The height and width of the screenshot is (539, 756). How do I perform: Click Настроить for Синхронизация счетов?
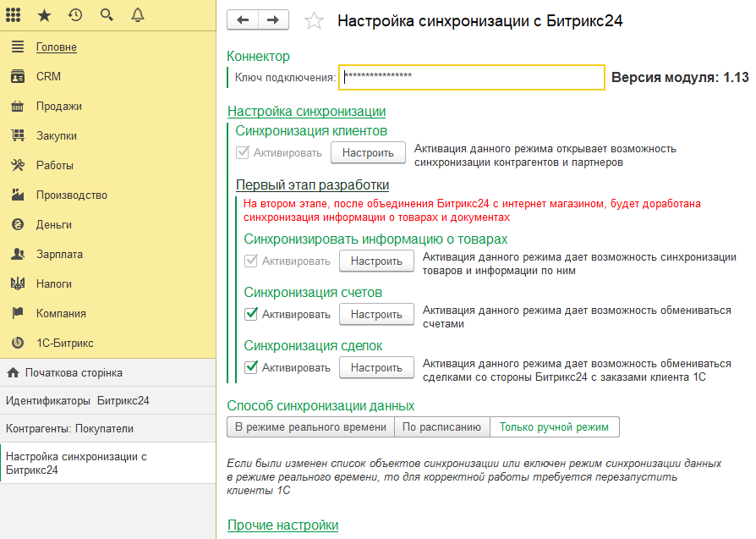point(376,314)
